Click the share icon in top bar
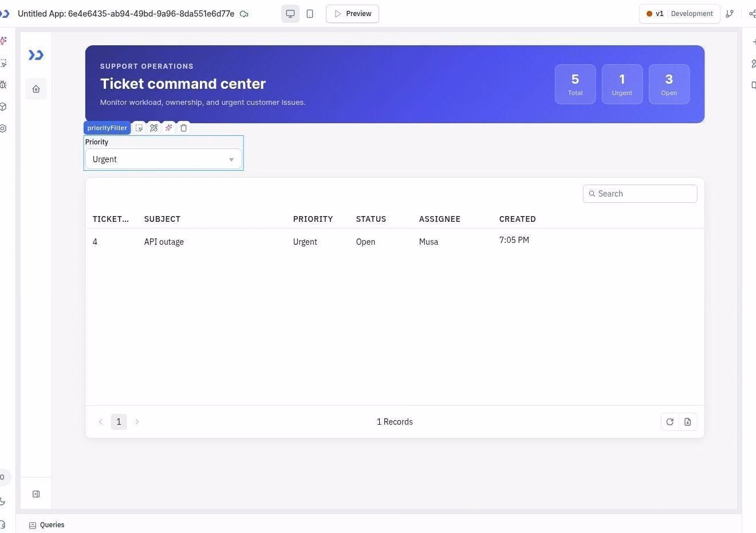The image size is (756, 533). click(752, 14)
